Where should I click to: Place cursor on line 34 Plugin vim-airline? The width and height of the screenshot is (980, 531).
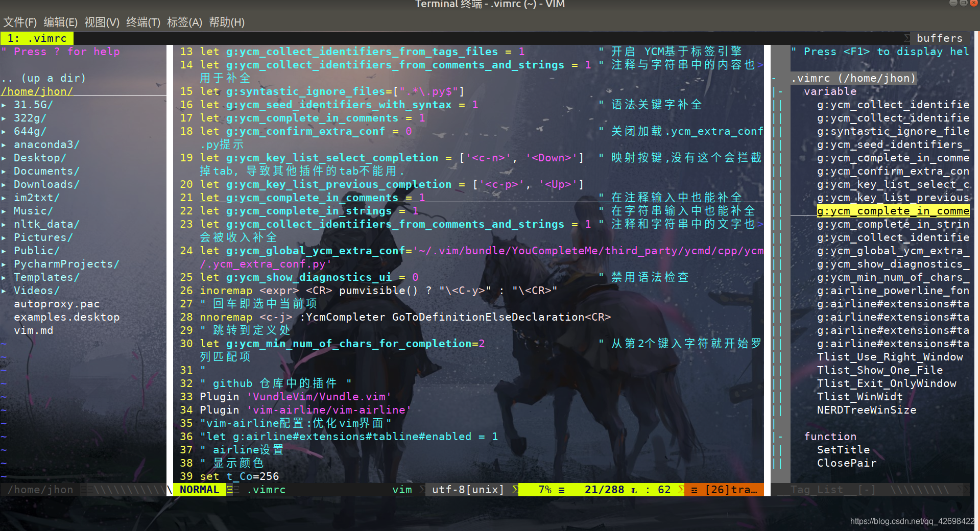[305, 410]
